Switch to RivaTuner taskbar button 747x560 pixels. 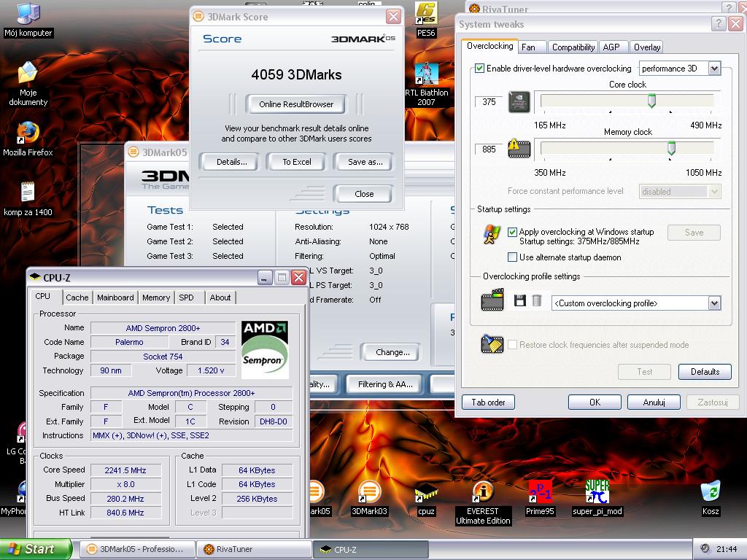(x=255, y=549)
